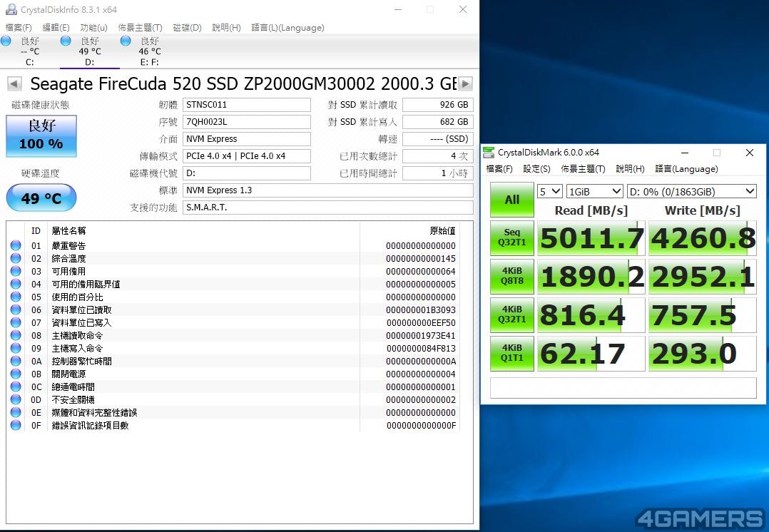Click status orb for attribute 04 可用的備用臨界值
The width and height of the screenshot is (769, 532).
coord(16,284)
